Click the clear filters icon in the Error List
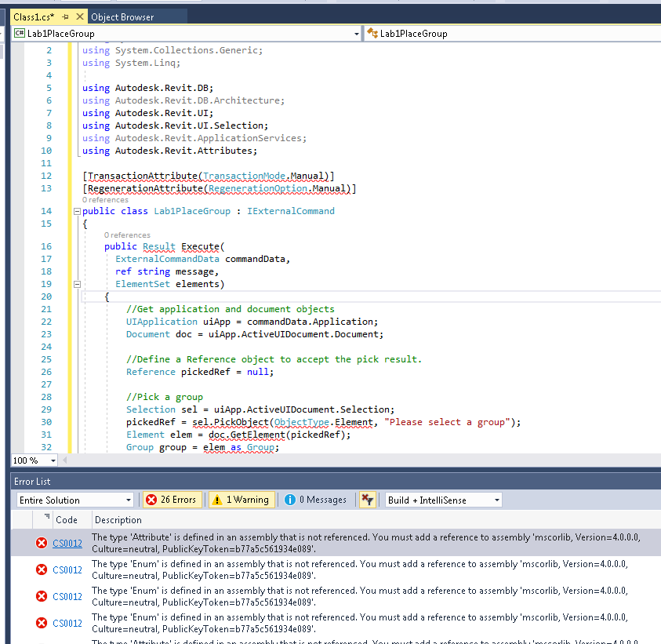661x644 pixels. [x=367, y=500]
